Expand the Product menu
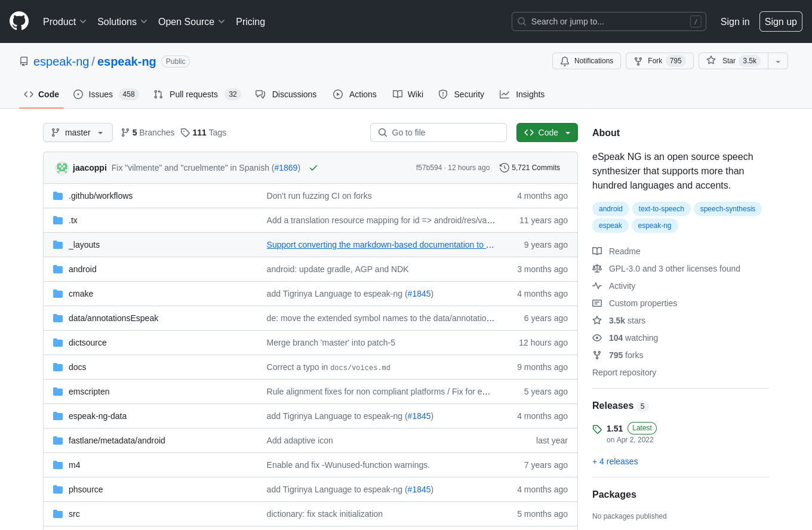Viewport: 812px width, 530px height. (64, 21)
